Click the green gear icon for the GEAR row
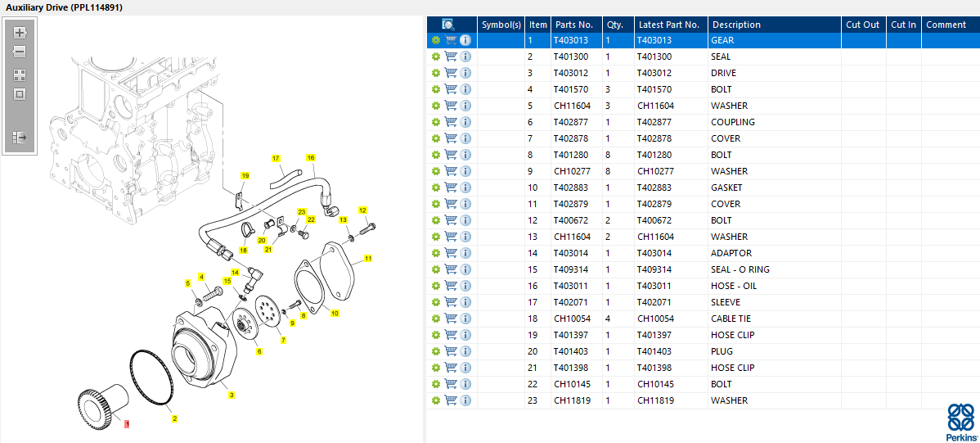The height and width of the screenshot is (443, 980). 436,40
